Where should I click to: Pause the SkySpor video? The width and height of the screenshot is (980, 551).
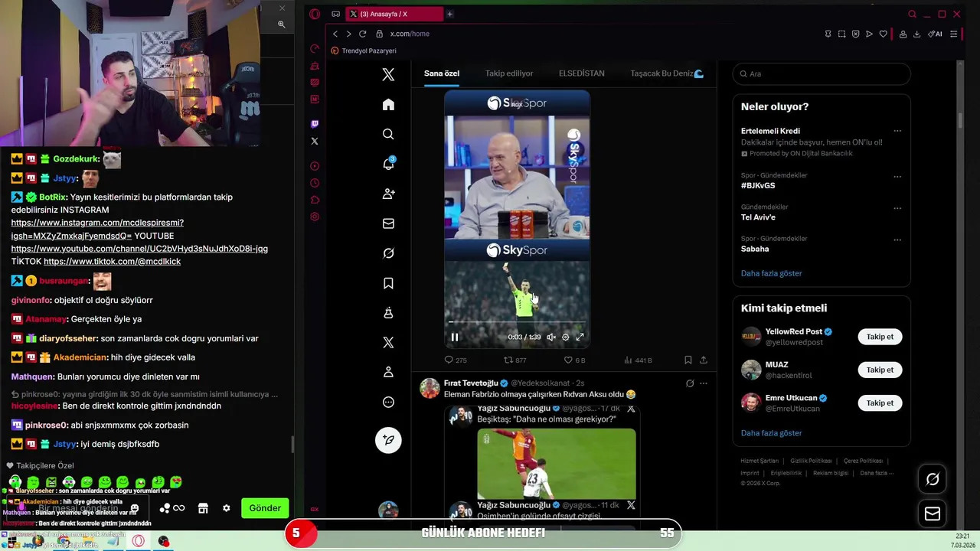point(454,337)
